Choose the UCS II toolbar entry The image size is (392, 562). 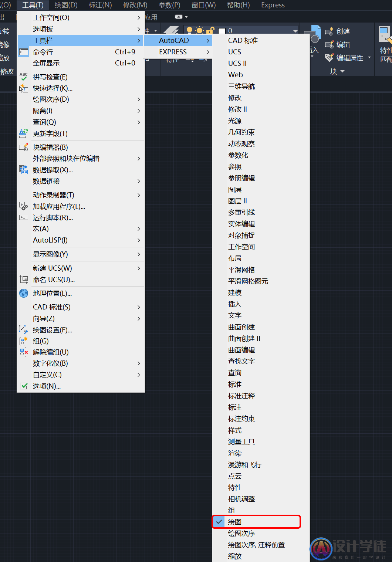pos(261,63)
